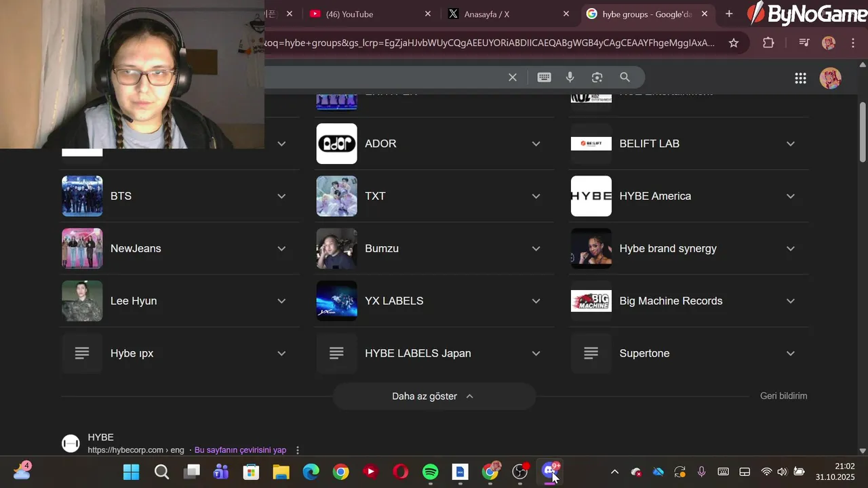Search by image with Google Lens
Screen dimensions: 868x488
tap(597, 77)
